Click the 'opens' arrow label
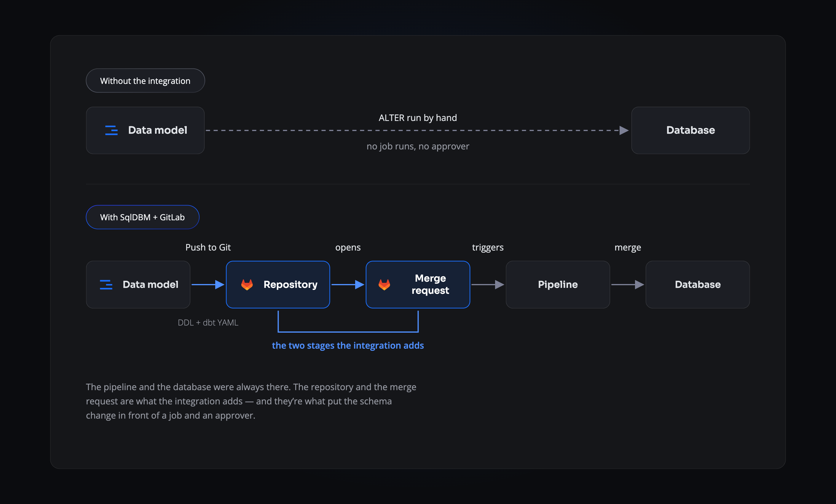Screen dimensions: 836x504 point(348,248)
